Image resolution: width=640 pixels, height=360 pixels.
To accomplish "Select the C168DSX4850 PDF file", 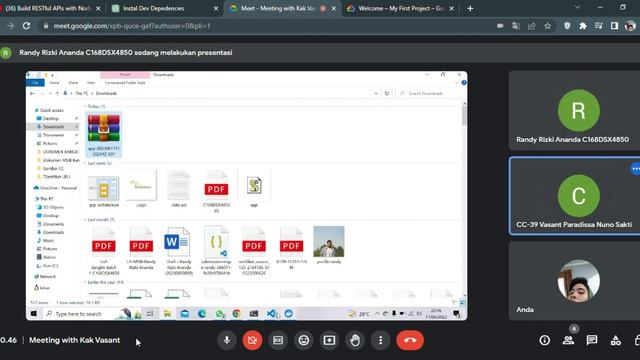I will pos(216,192).
